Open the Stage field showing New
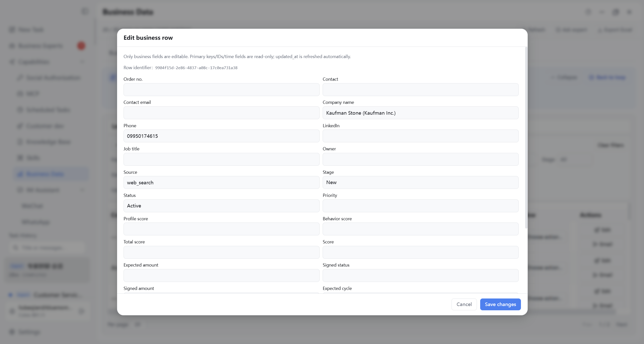644x344 pixels. pyautogui.click(x=421, y=183)
